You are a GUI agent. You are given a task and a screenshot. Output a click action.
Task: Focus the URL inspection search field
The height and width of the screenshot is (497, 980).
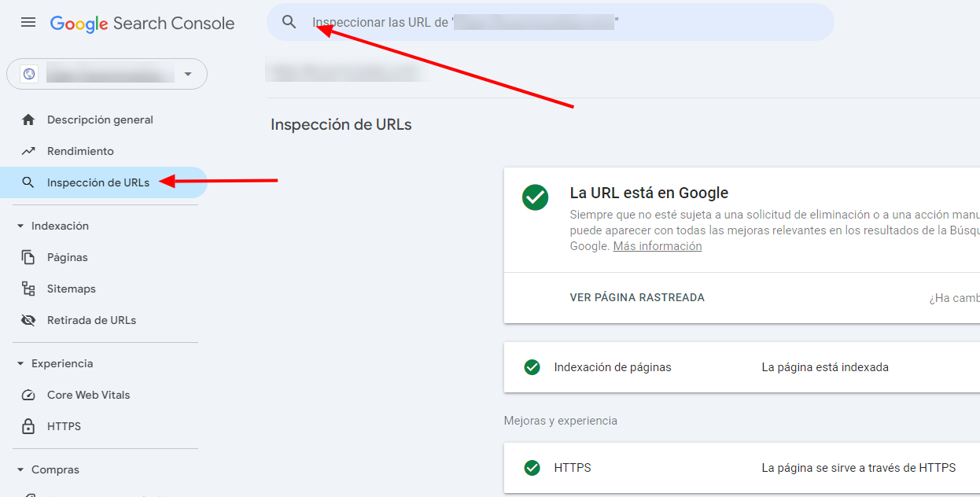551,22
